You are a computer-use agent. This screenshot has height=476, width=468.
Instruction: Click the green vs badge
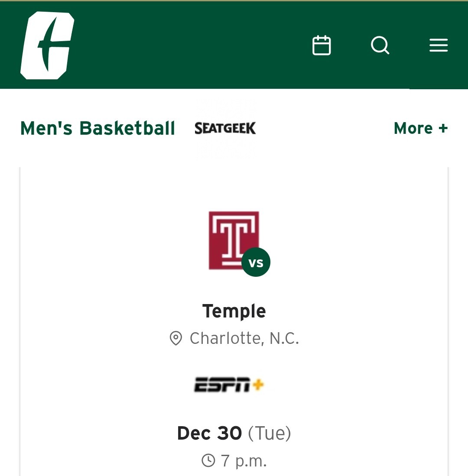pos(256,262)
